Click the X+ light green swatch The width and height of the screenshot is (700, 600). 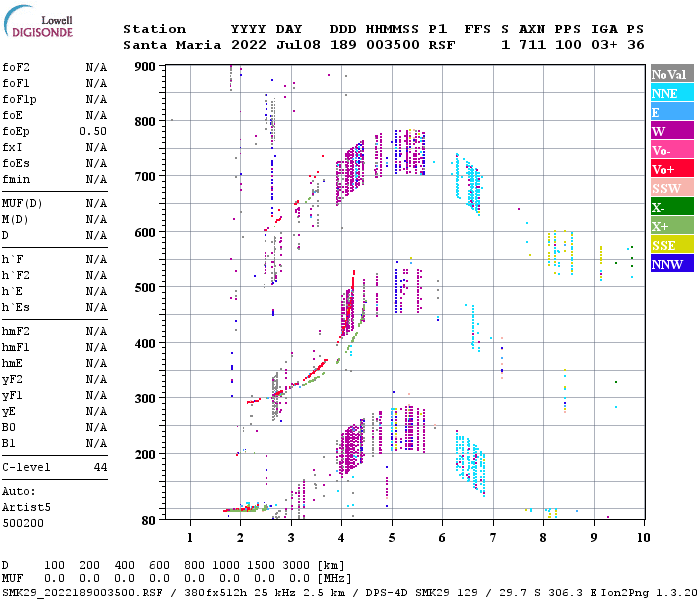[x=672, y=225]
